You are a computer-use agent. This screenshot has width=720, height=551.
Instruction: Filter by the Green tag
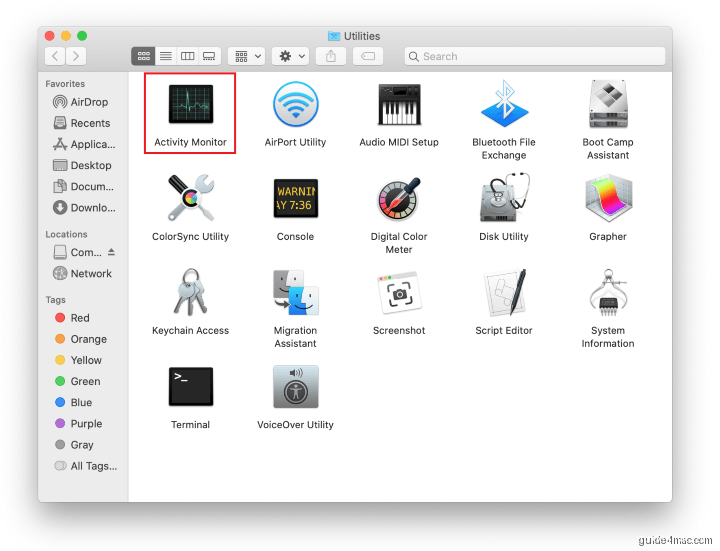pyautogui.click(x=78, y=381)
